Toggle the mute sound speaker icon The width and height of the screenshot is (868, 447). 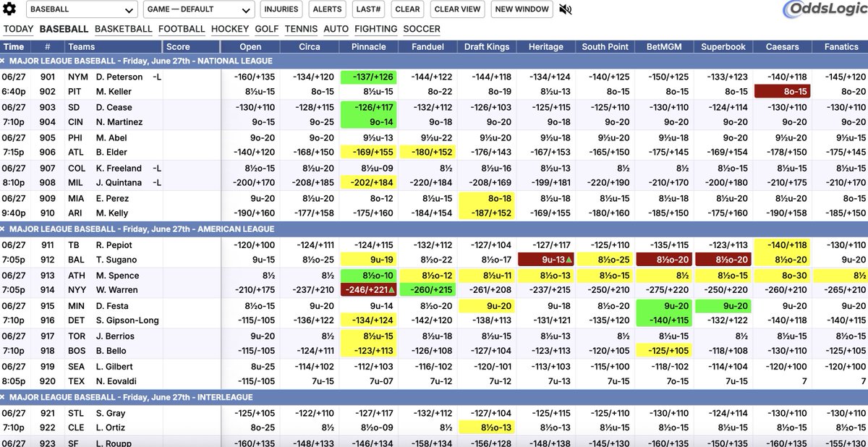click(x=566, y=9)
